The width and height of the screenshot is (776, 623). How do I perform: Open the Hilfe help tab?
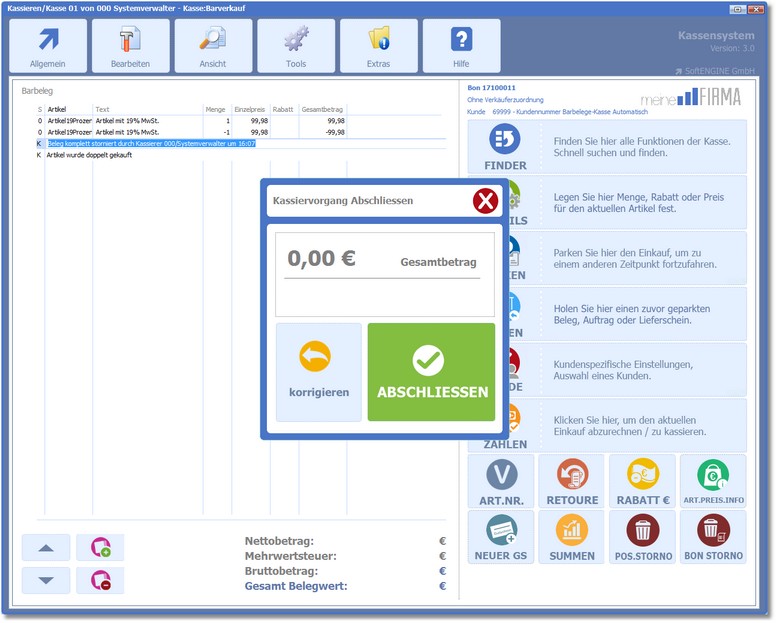[x=461, y=46]
